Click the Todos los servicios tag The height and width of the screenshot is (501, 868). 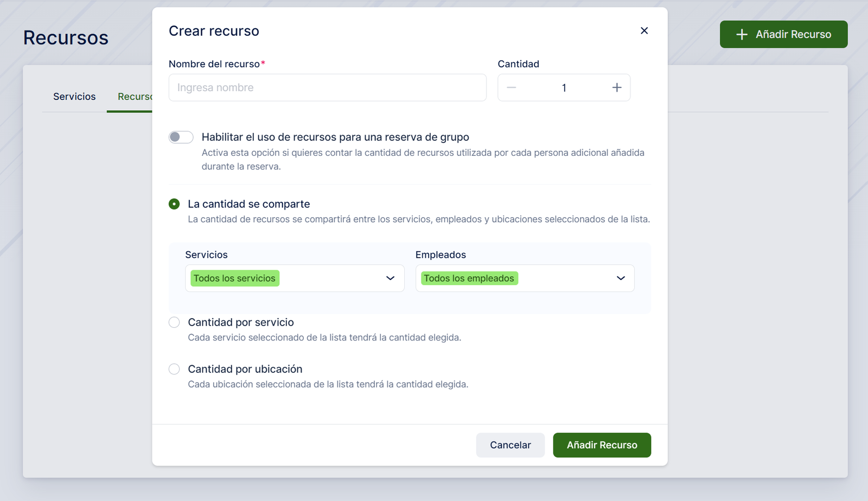click(234, 278)
